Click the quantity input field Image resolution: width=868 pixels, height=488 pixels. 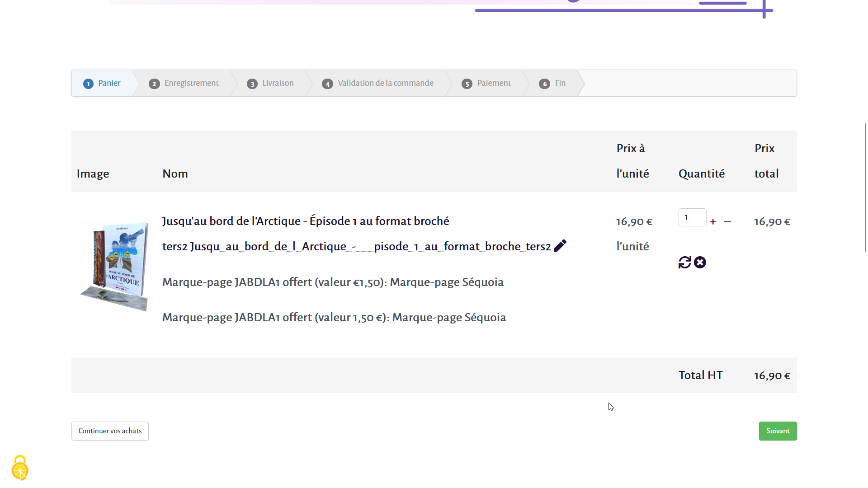pyautogui.click(x=692, y=217)
